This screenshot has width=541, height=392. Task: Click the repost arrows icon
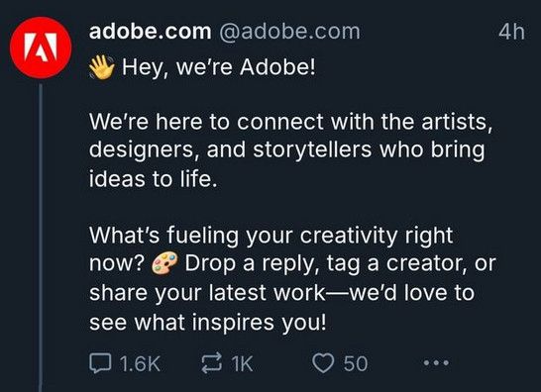[x=211, y=363]
